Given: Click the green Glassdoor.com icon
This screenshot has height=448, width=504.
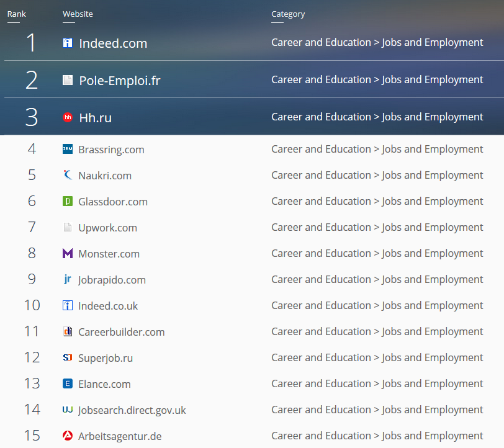Looking at the screenshot, I should point(68,201).
